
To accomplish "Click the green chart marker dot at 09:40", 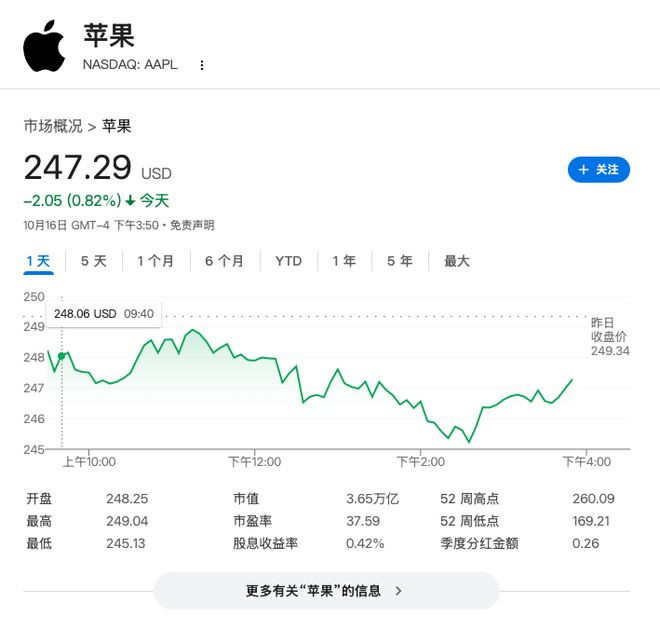I will 62,355.
